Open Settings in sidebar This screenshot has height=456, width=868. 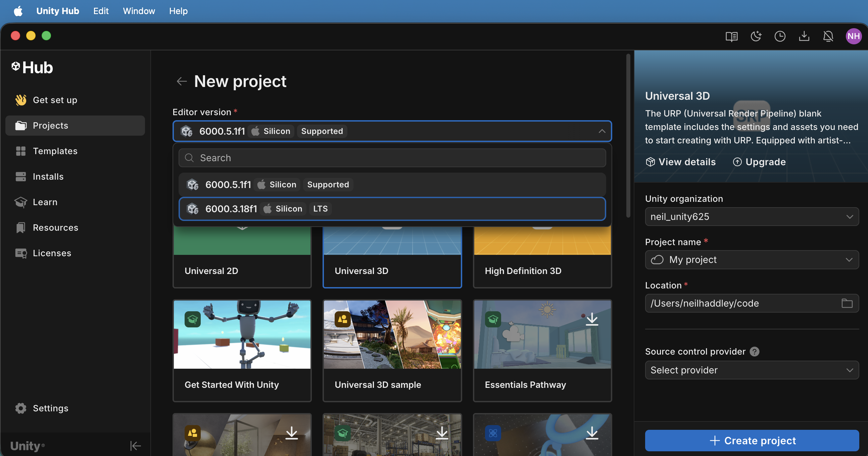pos(75,408)
